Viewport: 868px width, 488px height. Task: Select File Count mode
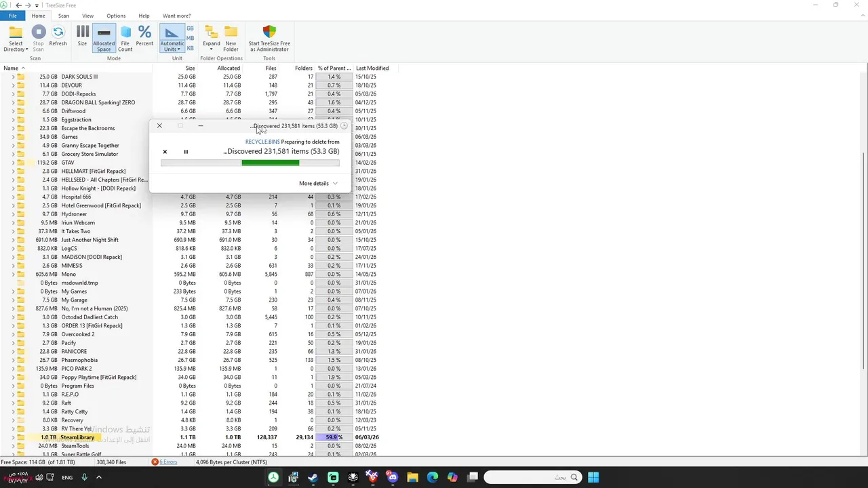click(125, 38)
